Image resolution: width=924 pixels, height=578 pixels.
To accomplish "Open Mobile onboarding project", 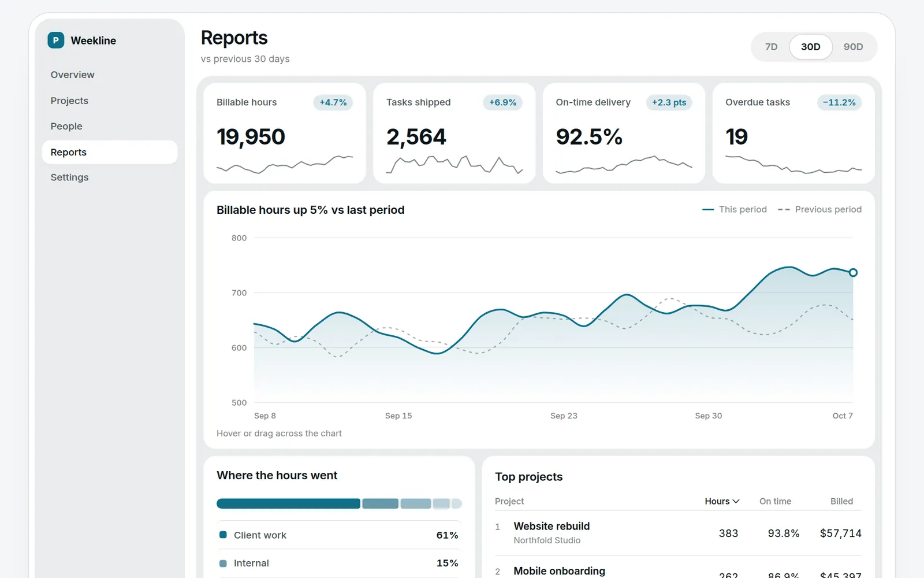I will pos(559,571).
